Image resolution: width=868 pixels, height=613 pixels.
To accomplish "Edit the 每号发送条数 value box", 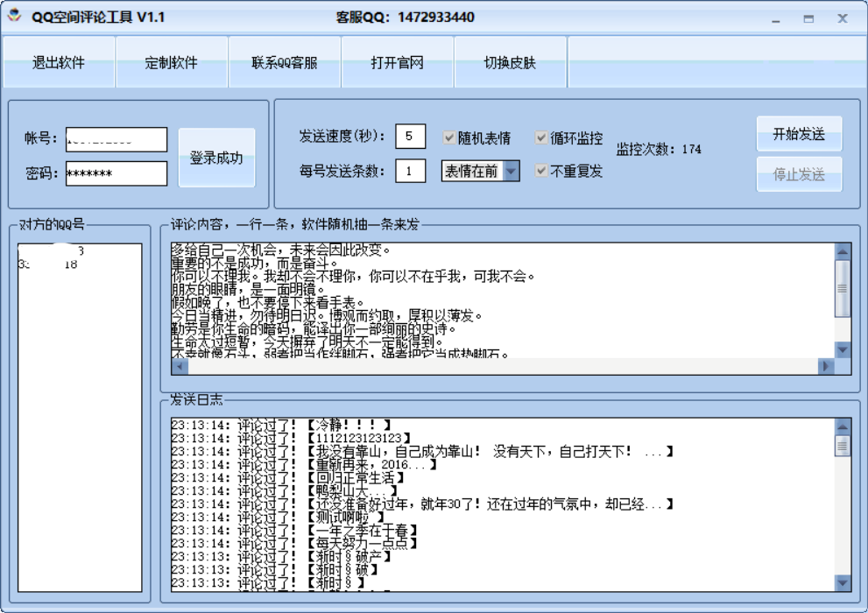I will pos(410,171).
